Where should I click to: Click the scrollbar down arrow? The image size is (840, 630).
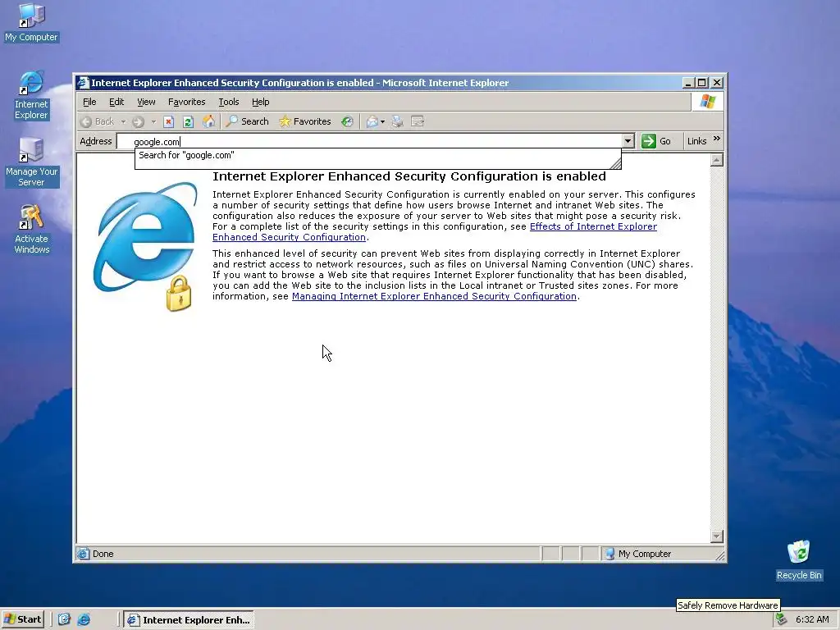coord(716,536)
